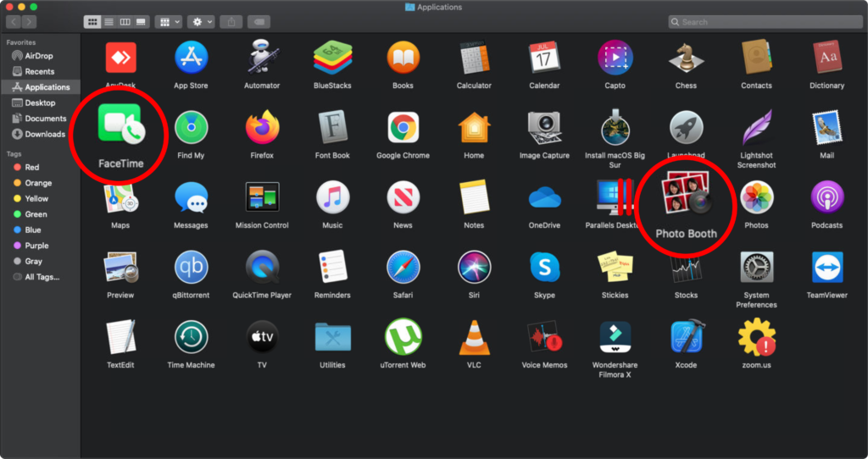Image resolution: width=868 pixels, height=459 pixels.
Task: Select the BlueStacks app icon
Action: click(332, 58)
